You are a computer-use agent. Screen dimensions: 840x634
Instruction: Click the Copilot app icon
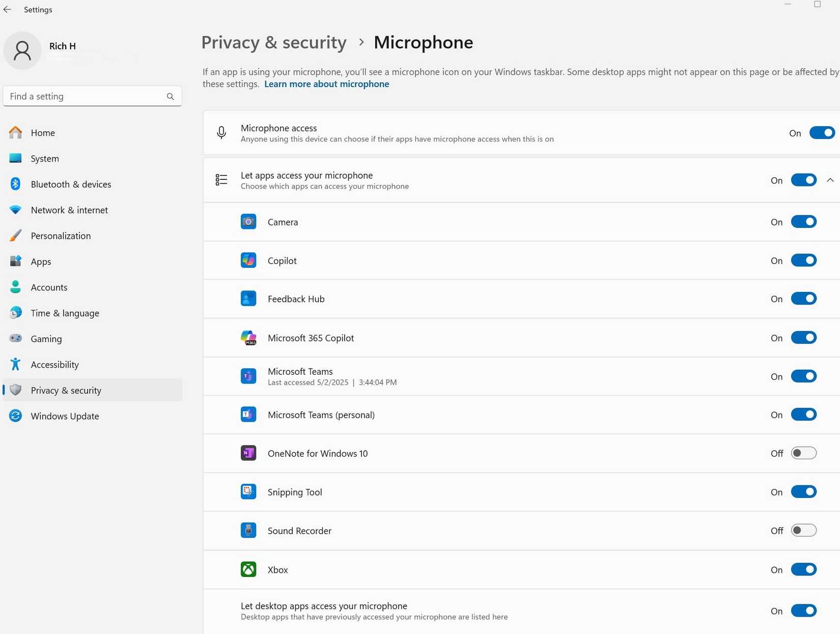coord(248,260)
